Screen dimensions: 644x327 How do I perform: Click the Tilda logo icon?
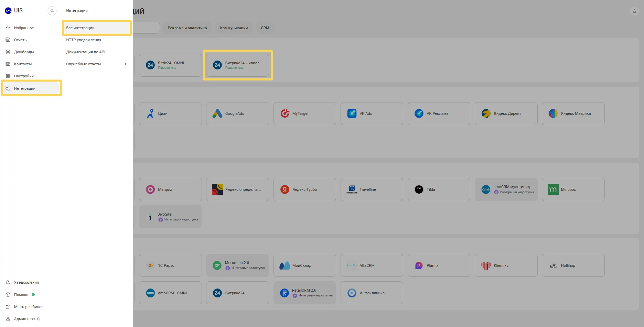[419, 189]
